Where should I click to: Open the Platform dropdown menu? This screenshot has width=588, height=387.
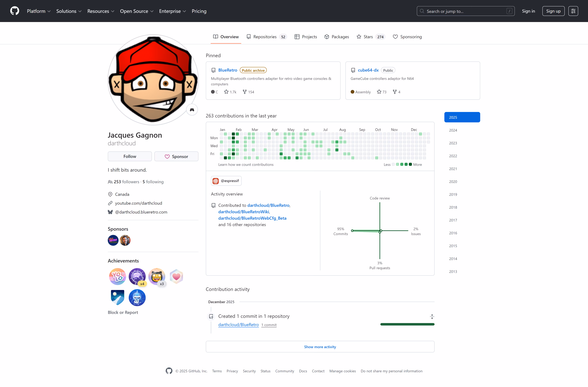(39, 11)
